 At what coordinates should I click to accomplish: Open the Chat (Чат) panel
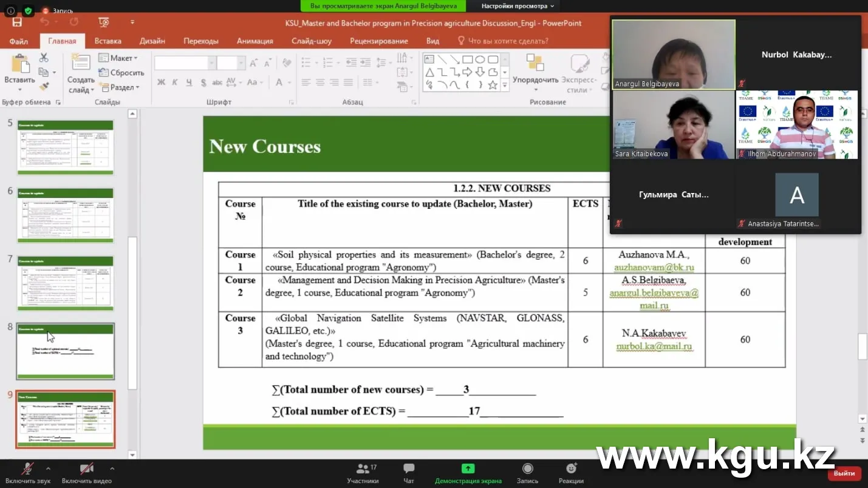click(409, 473)
